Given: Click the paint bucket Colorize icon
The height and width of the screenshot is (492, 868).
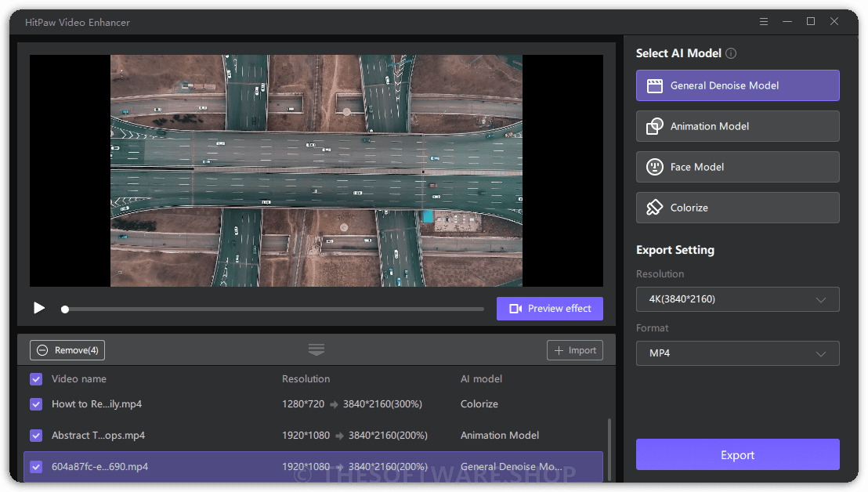Looking at the screenshot, I should click(x=654, y=208).
